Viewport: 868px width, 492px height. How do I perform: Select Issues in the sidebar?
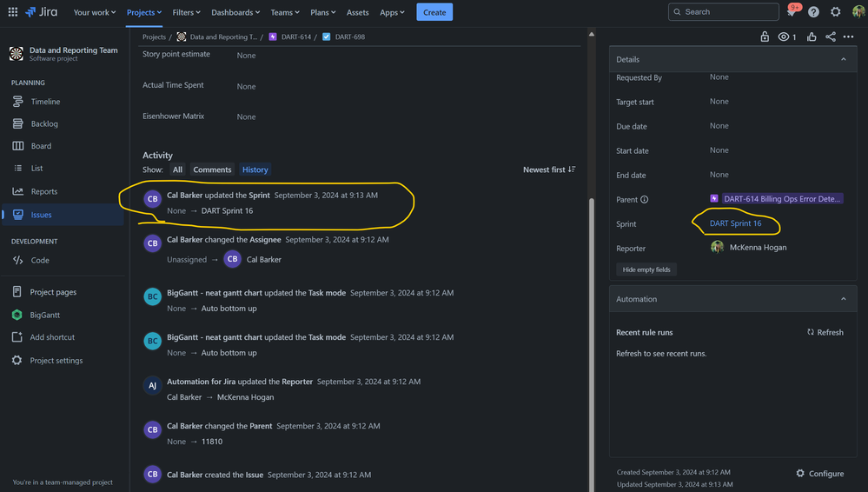[63, 215]
